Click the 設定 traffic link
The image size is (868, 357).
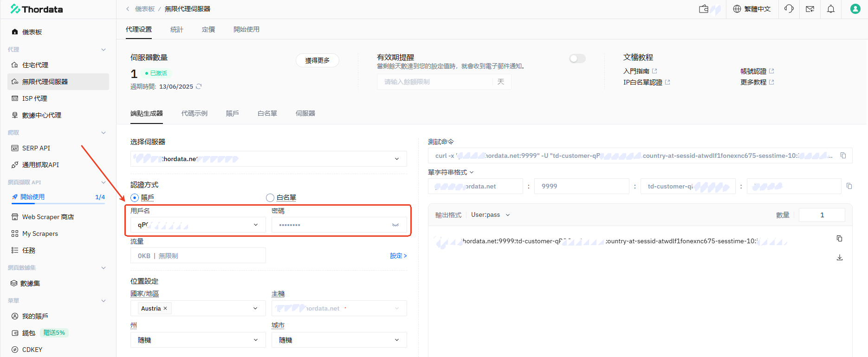pos(398,256)
